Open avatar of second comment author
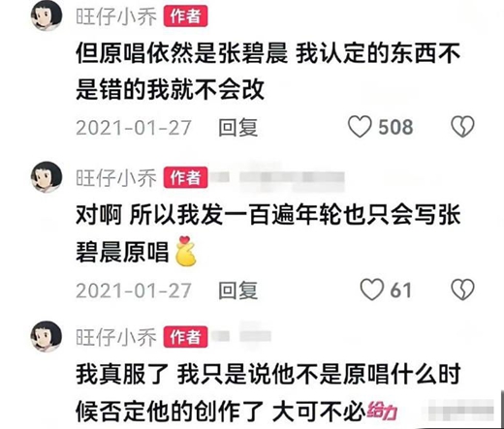Image resolution: width=504 pixels, height=429 pixels. point(47,177)
